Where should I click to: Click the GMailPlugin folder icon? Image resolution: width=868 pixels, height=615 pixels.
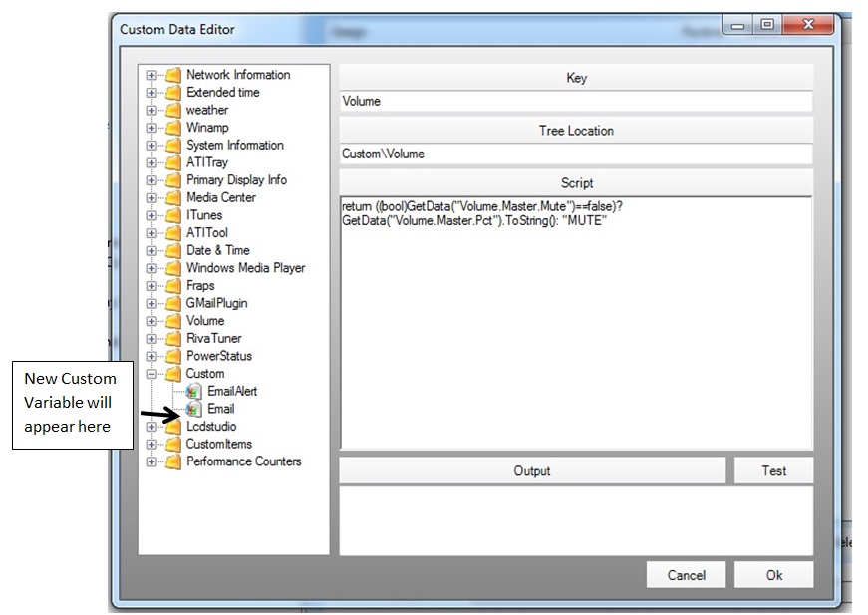[x=173, y=303]
